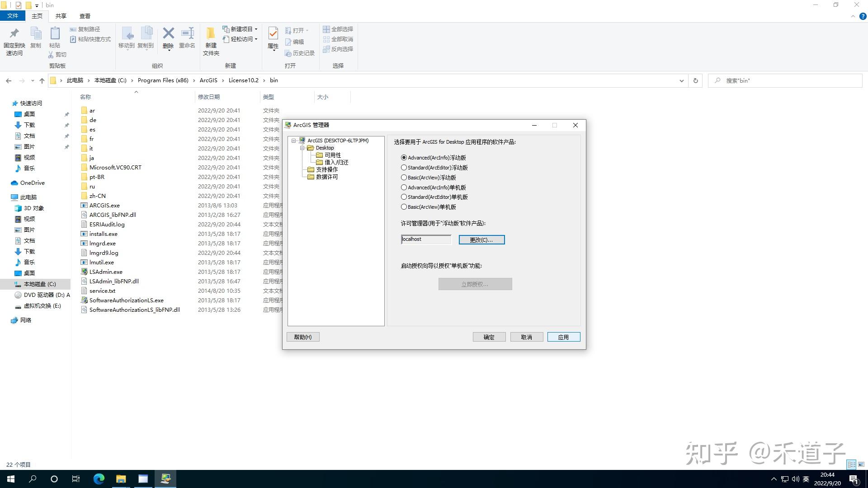The height and width of the screenshot is (488, 868).
Task: Click the Up one level arrow
Action: [x=42, y=80]
